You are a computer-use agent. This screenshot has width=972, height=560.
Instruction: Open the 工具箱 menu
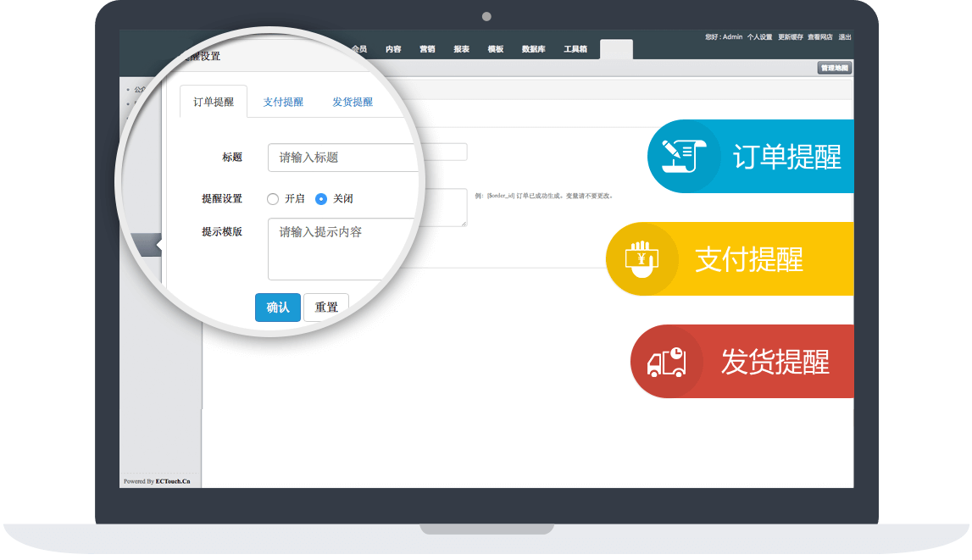tap(575, 49)
